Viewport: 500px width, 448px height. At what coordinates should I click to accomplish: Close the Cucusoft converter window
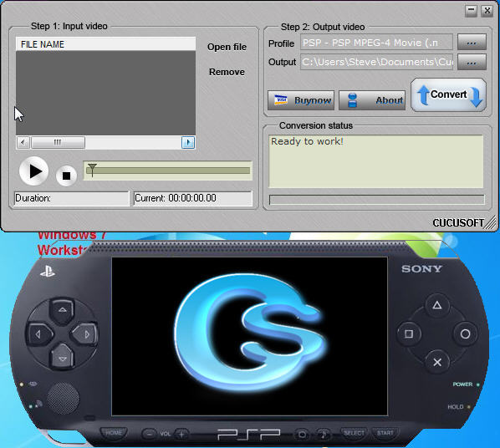[x=487, y=11]
